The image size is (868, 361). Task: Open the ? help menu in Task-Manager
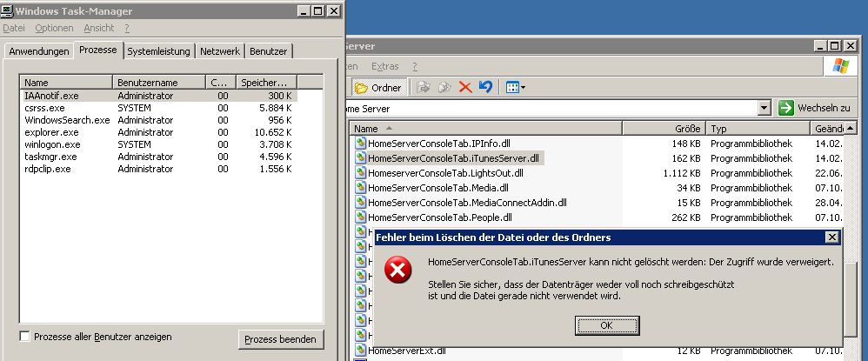[127, 28]
